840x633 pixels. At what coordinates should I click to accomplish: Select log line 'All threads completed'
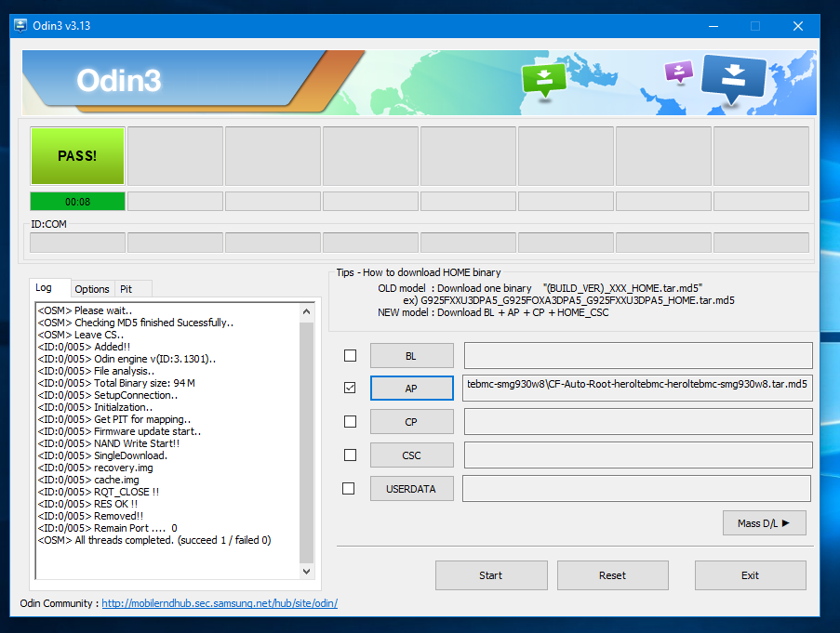coord(154,540)
